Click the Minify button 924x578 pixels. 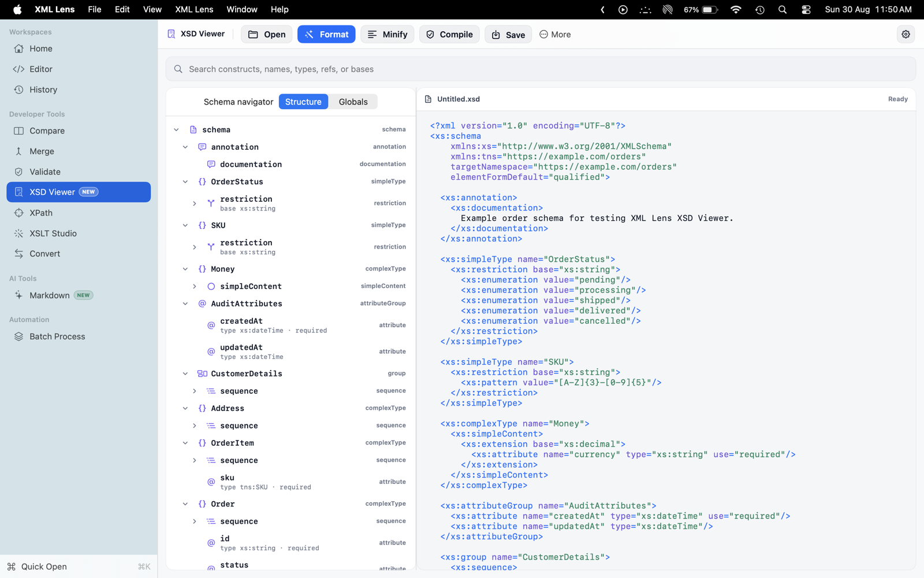pos(388,35)
